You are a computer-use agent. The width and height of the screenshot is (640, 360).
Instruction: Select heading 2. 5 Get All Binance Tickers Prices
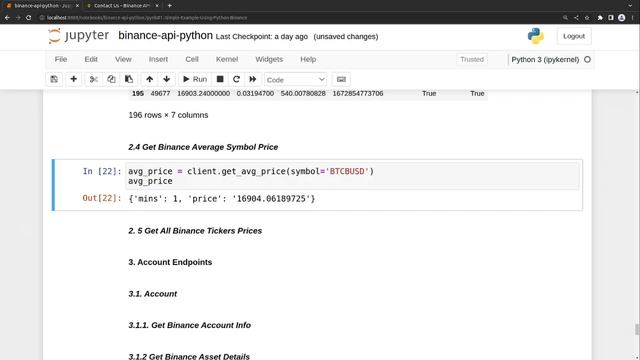[x=195, y=231]
